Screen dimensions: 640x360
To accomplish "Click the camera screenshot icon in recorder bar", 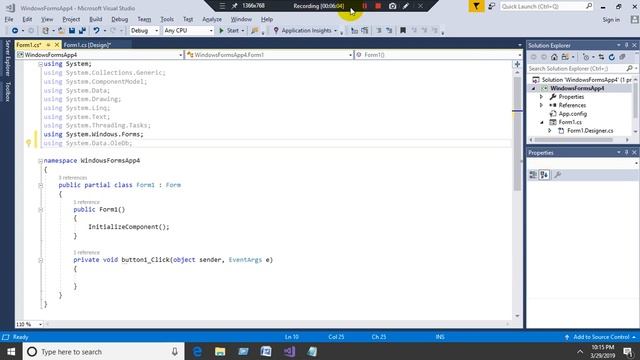I will pos(392,6).
